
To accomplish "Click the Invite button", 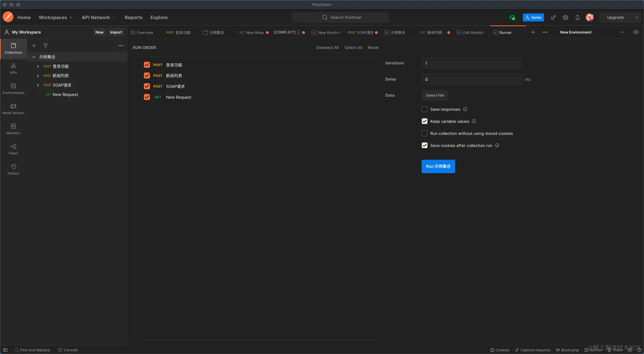I will (x=533, y=17).
